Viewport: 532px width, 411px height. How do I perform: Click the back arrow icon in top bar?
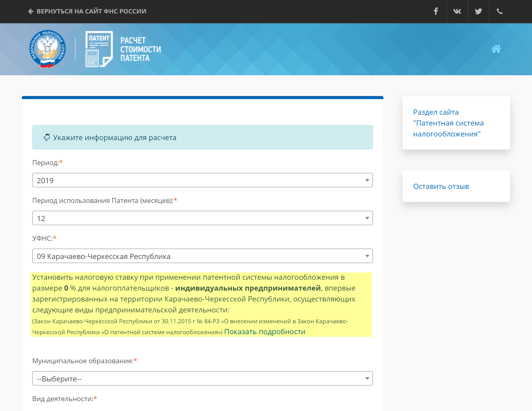coord(31,11)
